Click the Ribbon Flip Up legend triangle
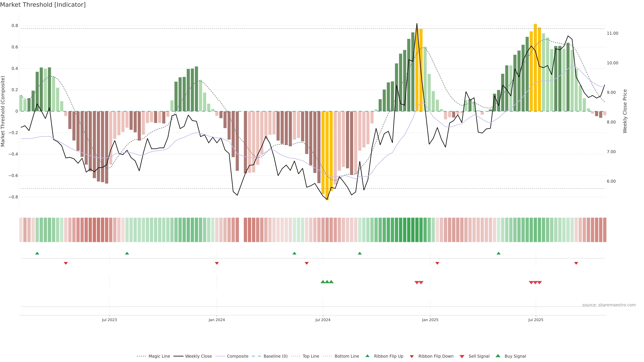This screenshot has height=362, width=644. [367, 356]
